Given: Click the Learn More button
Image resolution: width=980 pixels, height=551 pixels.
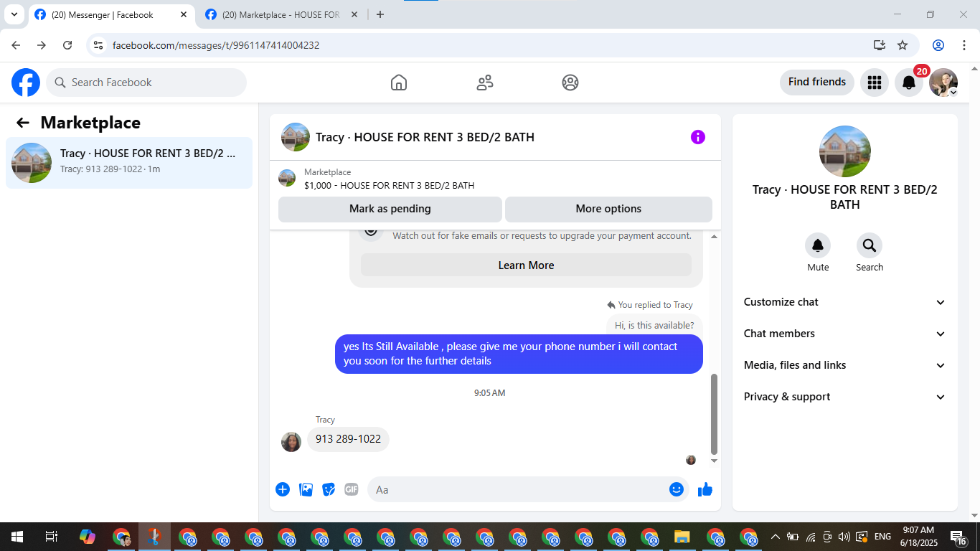Looking at the screenshot, I should tap(526, 265).
